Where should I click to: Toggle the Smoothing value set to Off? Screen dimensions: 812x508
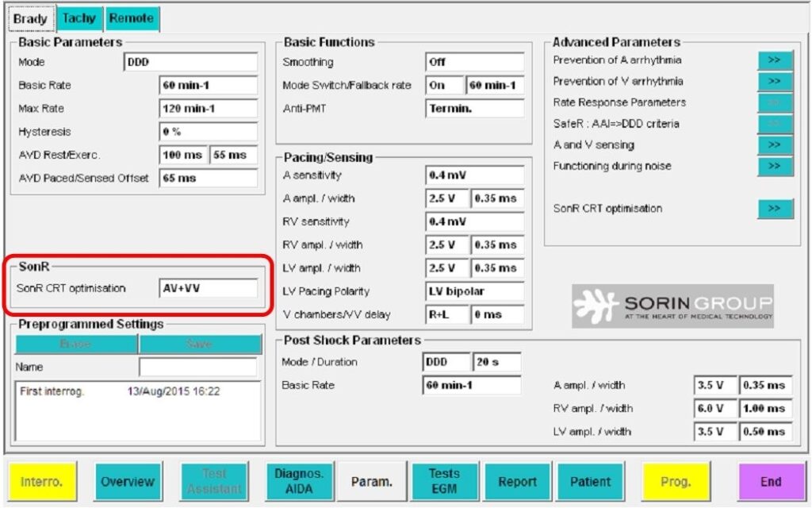(474, 62)
